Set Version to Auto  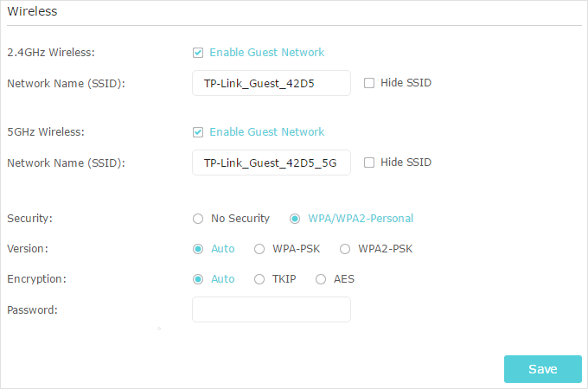pos(198,249)
